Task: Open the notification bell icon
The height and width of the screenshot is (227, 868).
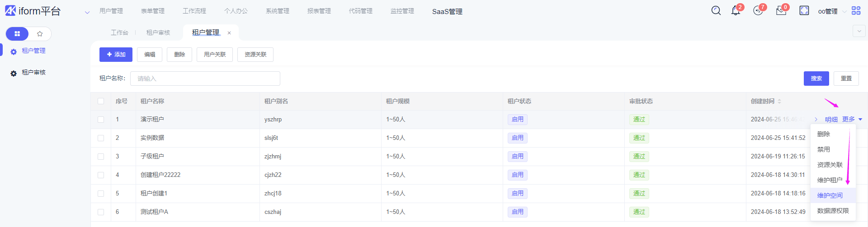Action: click(x=736, y=11)
